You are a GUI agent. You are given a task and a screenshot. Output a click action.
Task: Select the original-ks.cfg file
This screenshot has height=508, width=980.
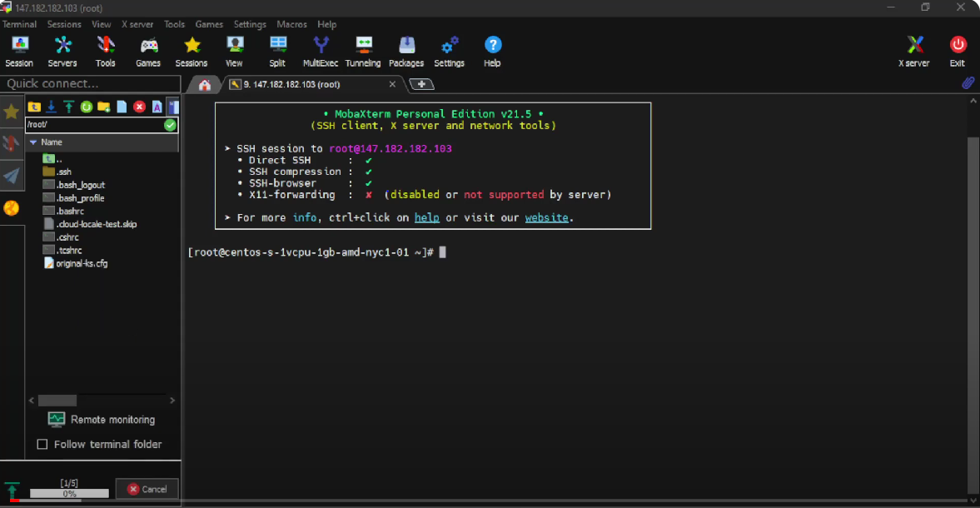75,264
